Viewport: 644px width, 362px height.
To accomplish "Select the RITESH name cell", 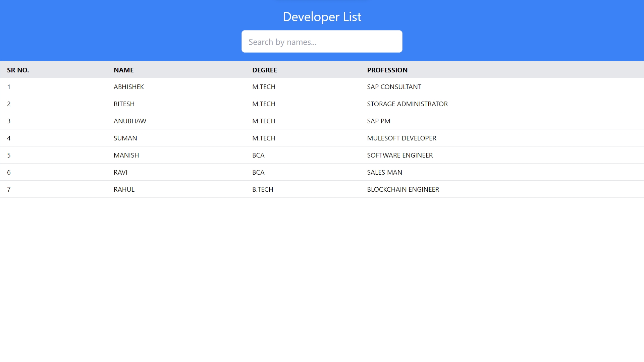I will click(x=124, y=104).
